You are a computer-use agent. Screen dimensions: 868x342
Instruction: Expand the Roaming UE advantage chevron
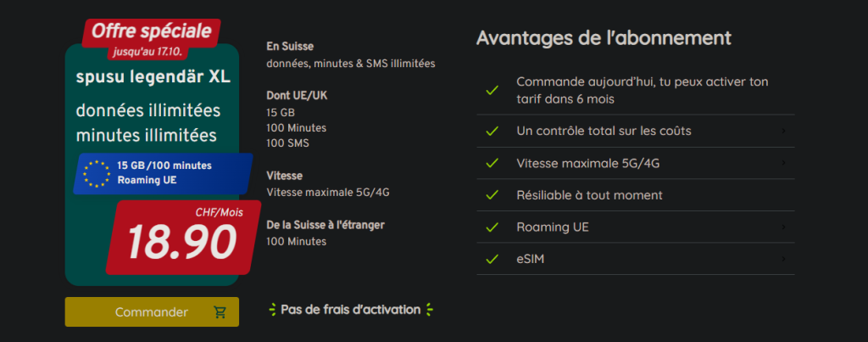784,227
